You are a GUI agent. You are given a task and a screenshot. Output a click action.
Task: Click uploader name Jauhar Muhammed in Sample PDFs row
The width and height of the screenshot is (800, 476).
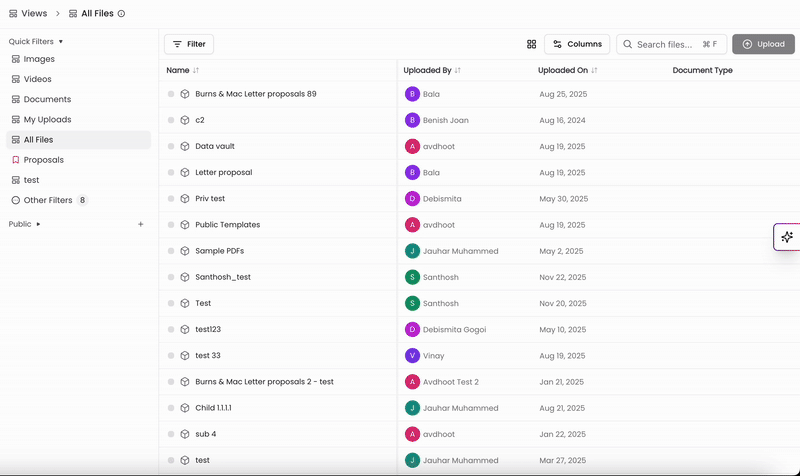click(461, 251)
